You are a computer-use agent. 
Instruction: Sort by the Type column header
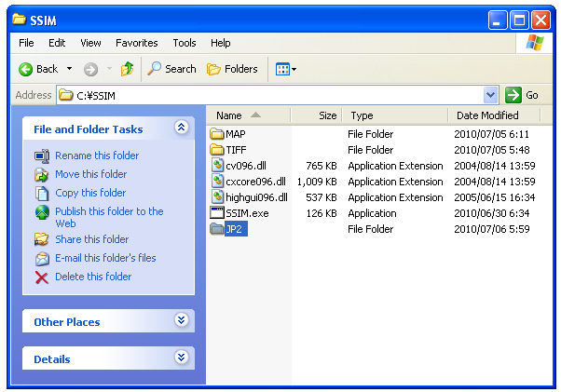(x=395, y=115)
